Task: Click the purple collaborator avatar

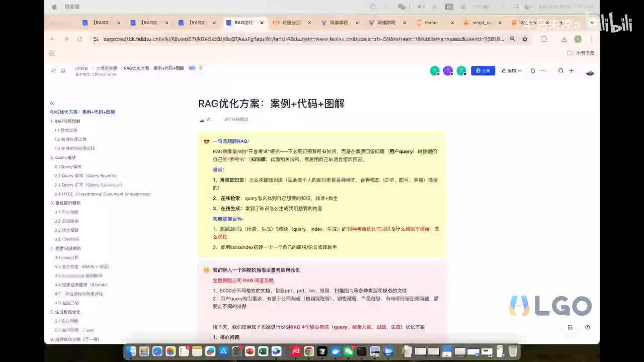Action: [448, 71]
